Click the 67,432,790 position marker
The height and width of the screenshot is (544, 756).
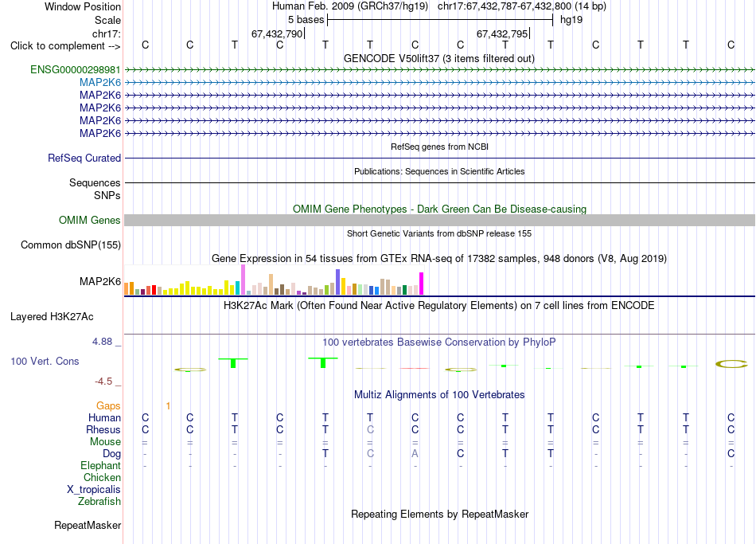(x=277, y=33)
